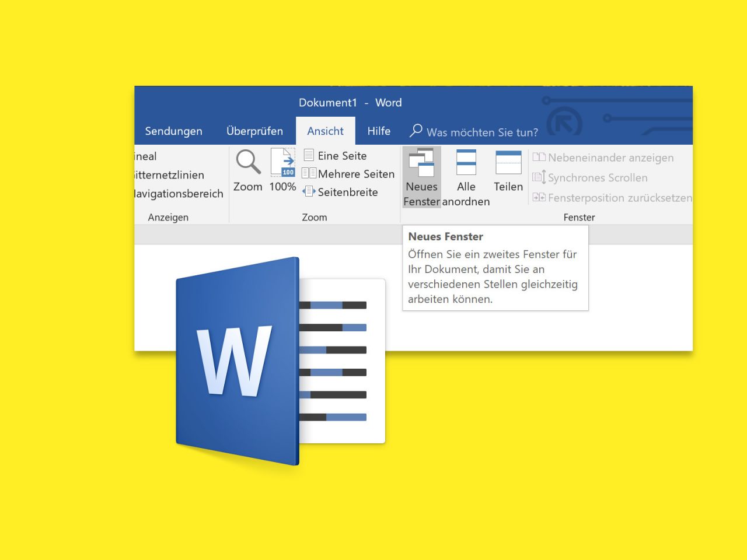Split the document using Teilen

coord(507,172)
